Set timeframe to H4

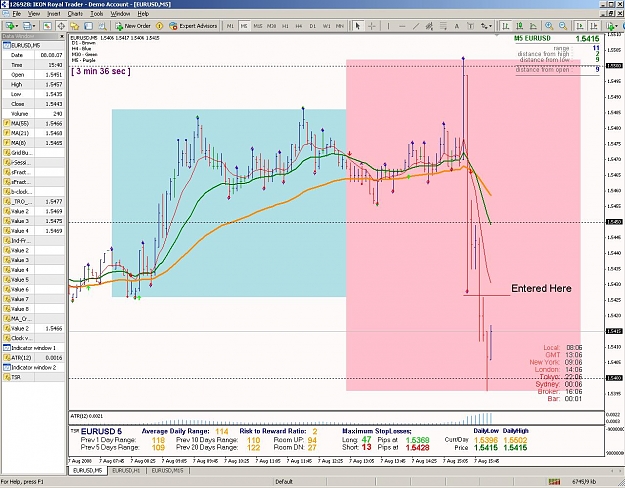[x=299, y=26]
